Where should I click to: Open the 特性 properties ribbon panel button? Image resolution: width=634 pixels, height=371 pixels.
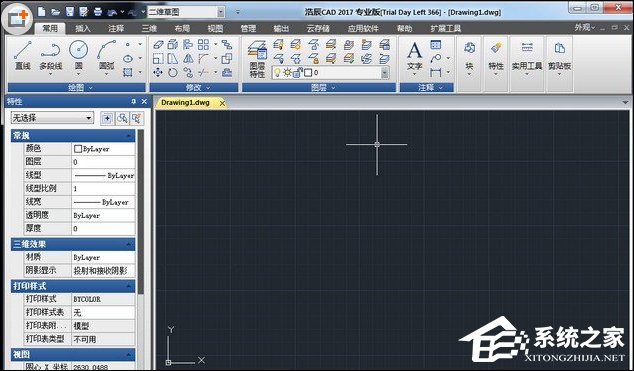click(x=496, y=59)
